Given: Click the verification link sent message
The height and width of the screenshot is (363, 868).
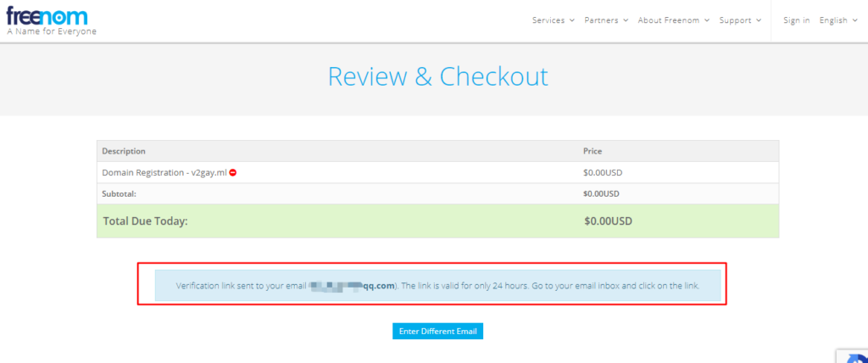Looking at the screenshot, I should tap(437, 286).
